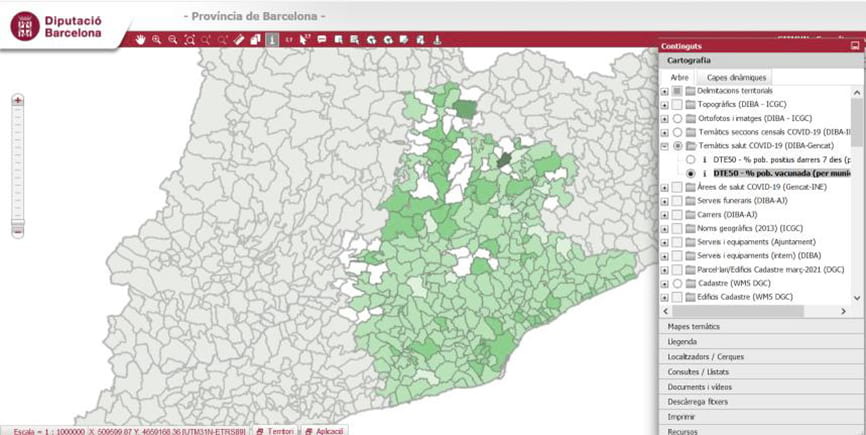Open the Arbre tab

pyautogui.click(x=679, y=77)
